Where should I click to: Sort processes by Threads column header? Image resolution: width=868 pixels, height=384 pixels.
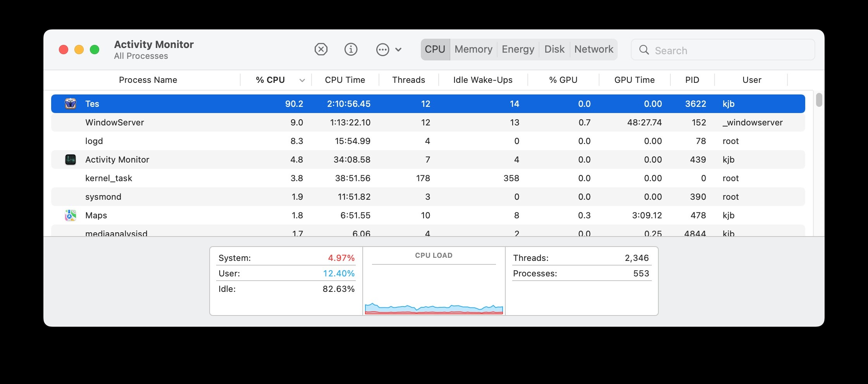point(408,80)
